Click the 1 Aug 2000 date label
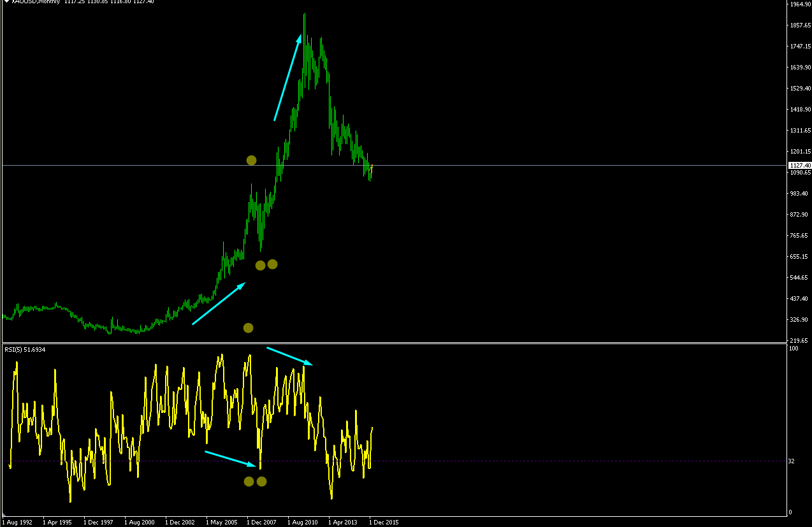812x527 pixels. pyautogui.click(x=138, y=522)
